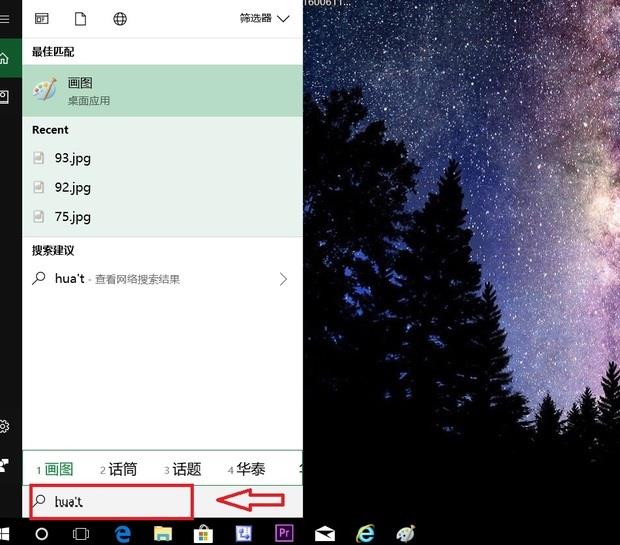Select the Web filter globe icon
Image resolution: width=620 pixels, height=545 pixels.
click(120, 19)
